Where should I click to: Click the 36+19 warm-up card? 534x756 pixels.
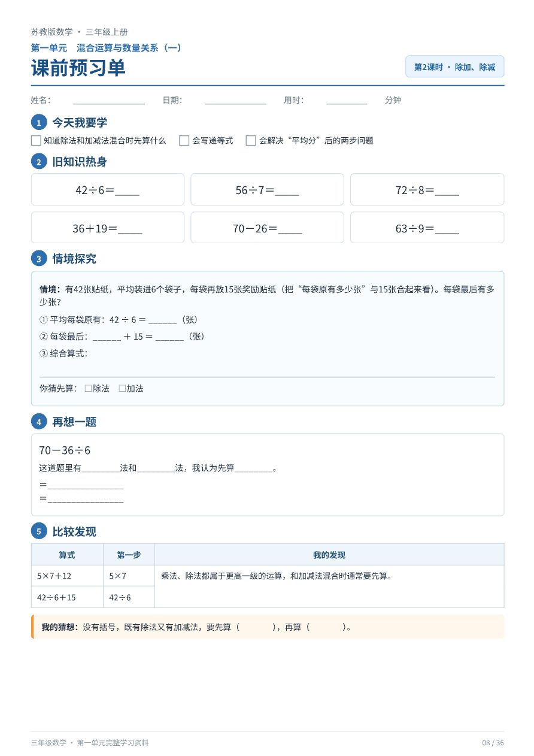[108, 228]
